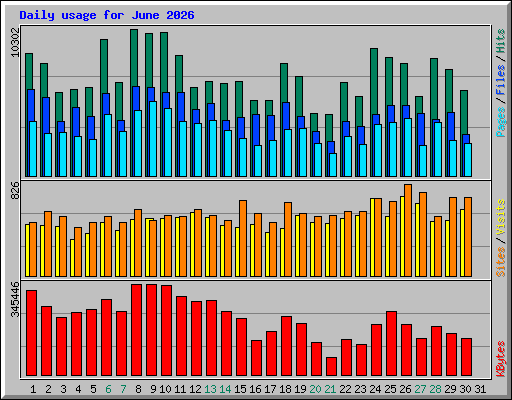The image size is (512, 400).
Task: Click green weekend day label "7"
Action: coord(123,389)
